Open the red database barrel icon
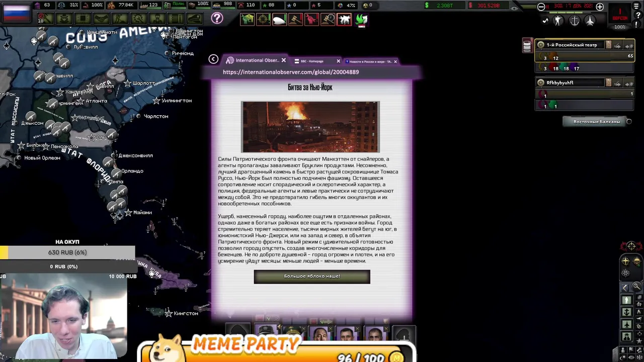 tap(527, 45)
